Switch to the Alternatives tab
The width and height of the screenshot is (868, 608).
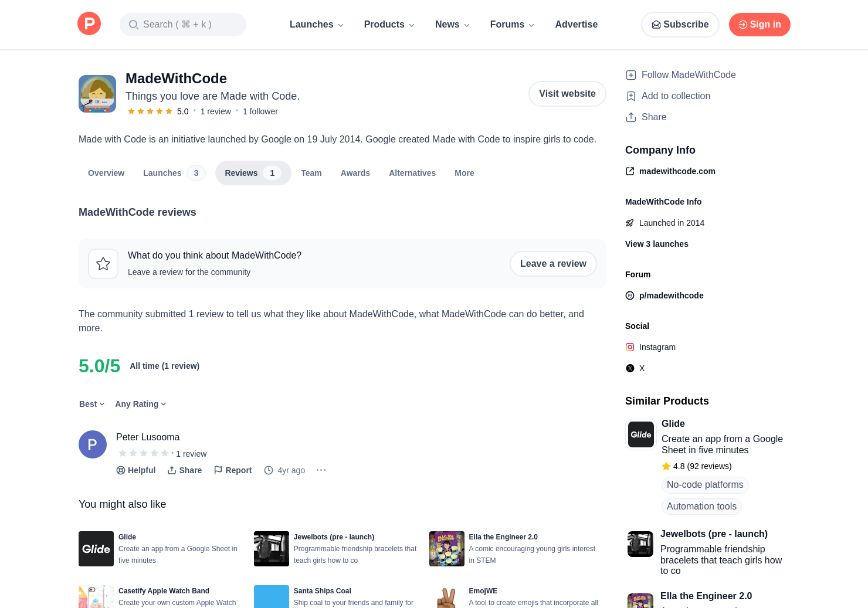tap(412, 173)
